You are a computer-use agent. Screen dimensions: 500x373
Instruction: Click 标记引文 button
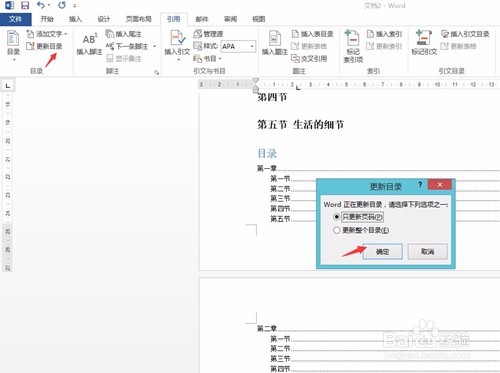coord(424,43)
